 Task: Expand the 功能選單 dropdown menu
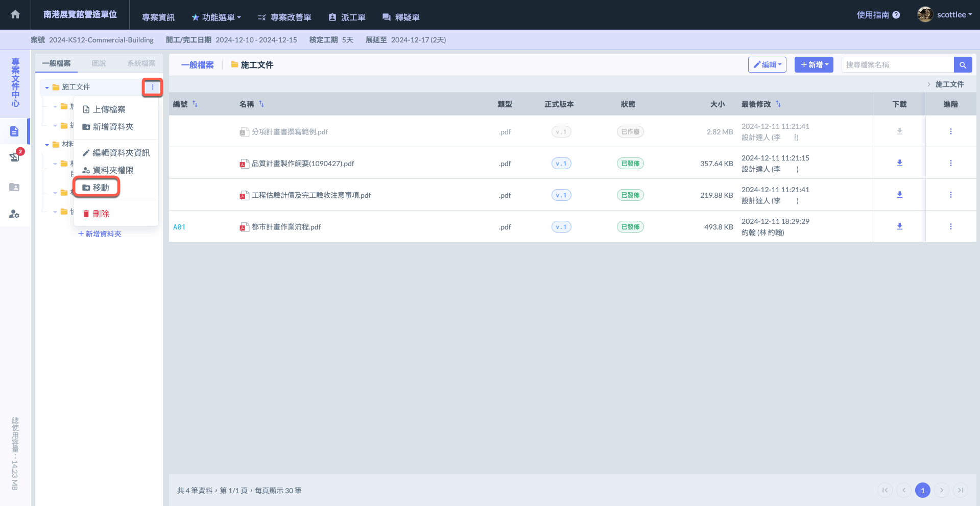(x=217, y=17)
